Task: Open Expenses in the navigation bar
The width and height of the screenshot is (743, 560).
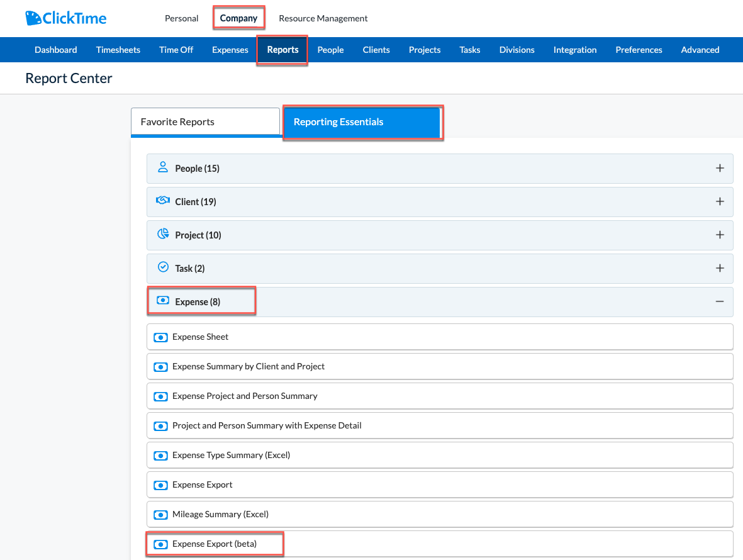Action: pyautogui.click(x=230, y=50)
